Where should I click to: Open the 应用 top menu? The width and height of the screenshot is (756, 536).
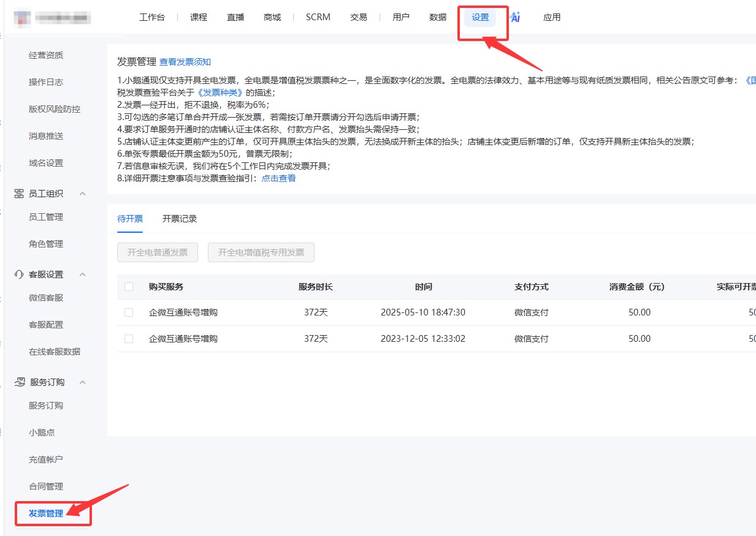552,17
